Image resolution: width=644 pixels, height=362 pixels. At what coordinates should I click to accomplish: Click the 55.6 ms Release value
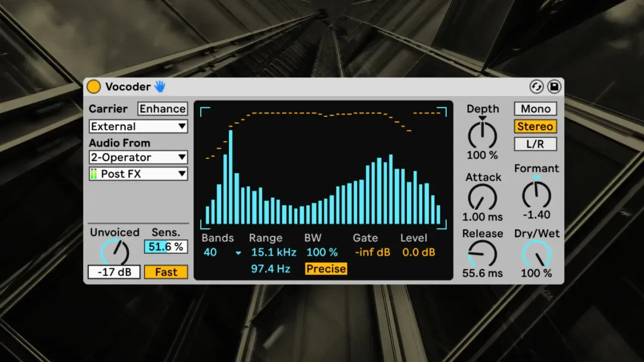(x=482, y=273)
